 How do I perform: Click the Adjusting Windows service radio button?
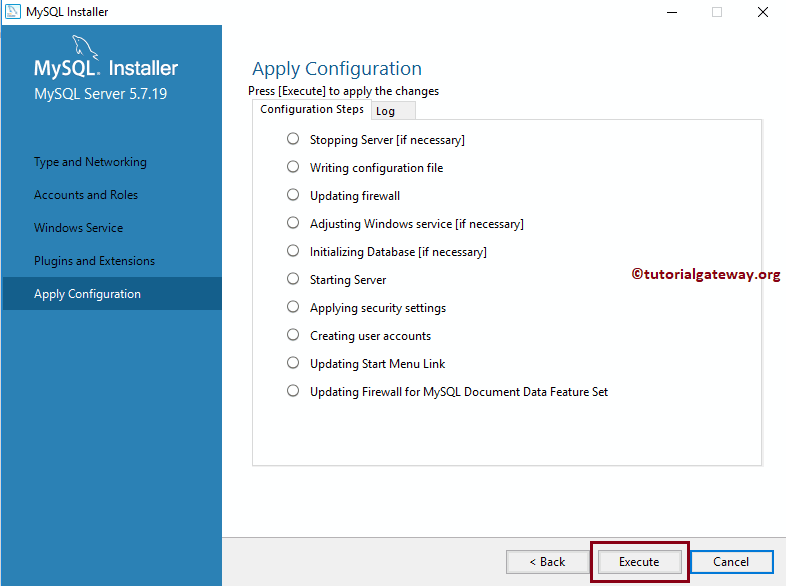pos(293,223)
